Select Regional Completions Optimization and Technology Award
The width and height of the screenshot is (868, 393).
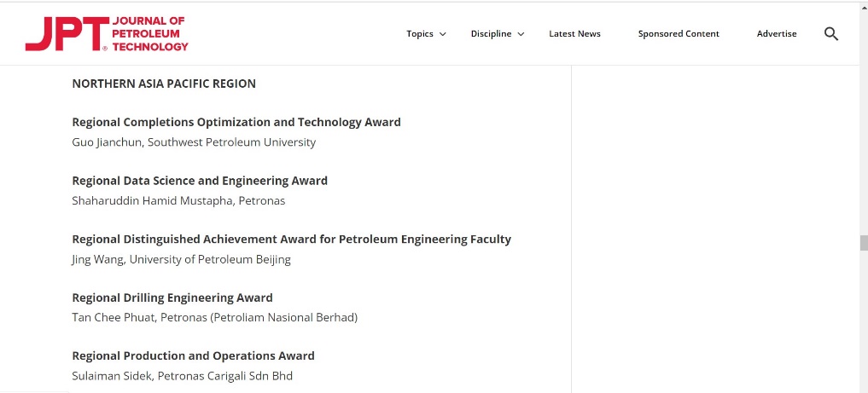236,122
